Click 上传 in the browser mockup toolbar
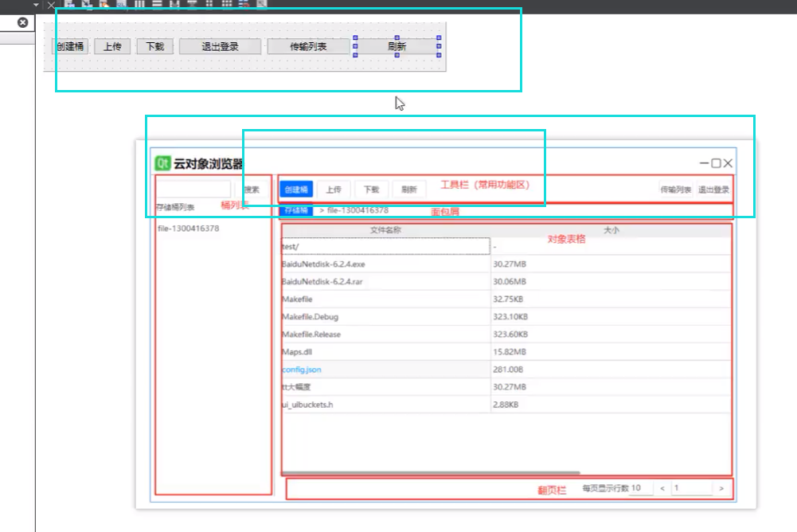 pos(334,190)
